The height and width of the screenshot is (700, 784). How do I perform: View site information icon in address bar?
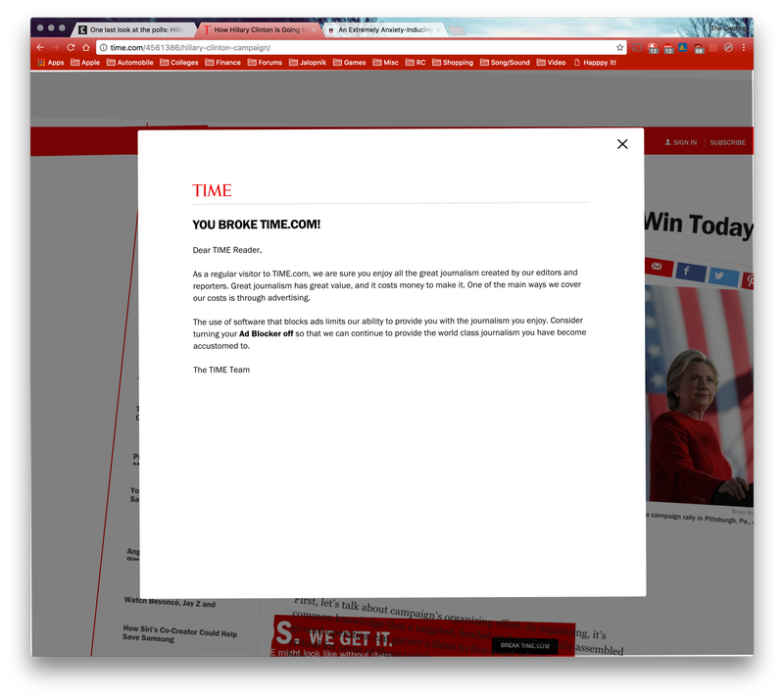tap(103, 47)
